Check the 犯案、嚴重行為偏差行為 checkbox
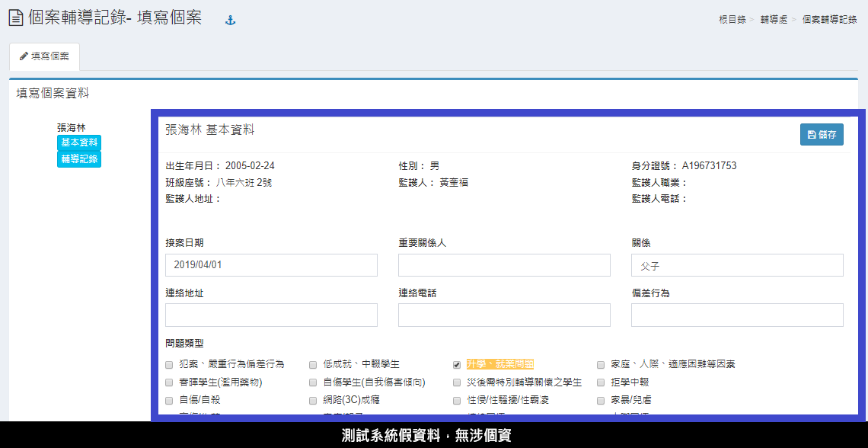This screenshot has height=448, width=868. click(x=169, y=364)
